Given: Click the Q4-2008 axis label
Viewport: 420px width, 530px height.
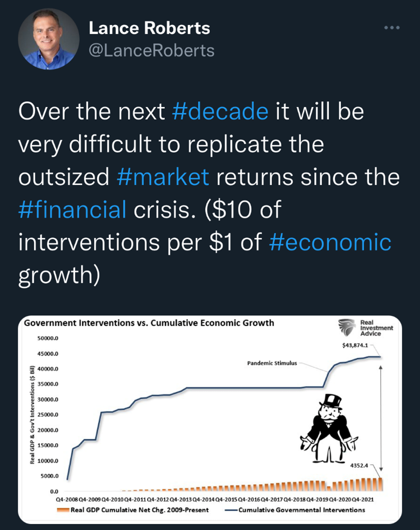Looking at the screenshot, I should (66, 500).
